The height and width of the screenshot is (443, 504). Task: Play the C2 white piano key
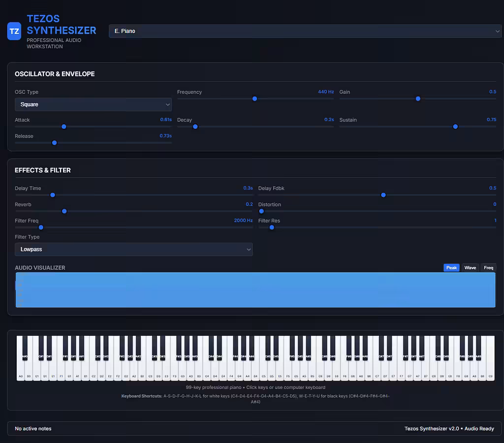[x=94, y=370]
